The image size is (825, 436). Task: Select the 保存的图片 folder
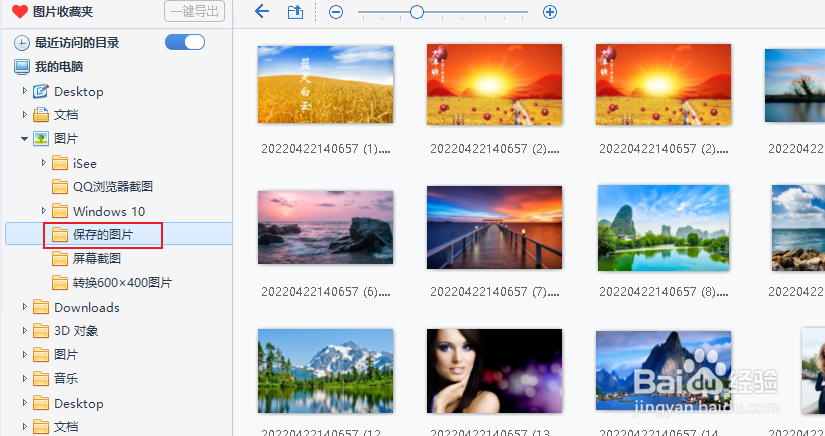[x=103, y=235]
